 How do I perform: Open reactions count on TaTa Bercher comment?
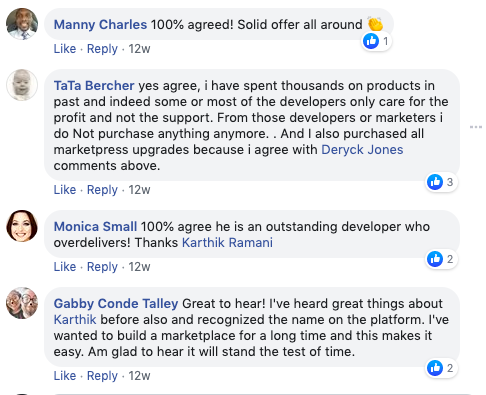point(442,182)
